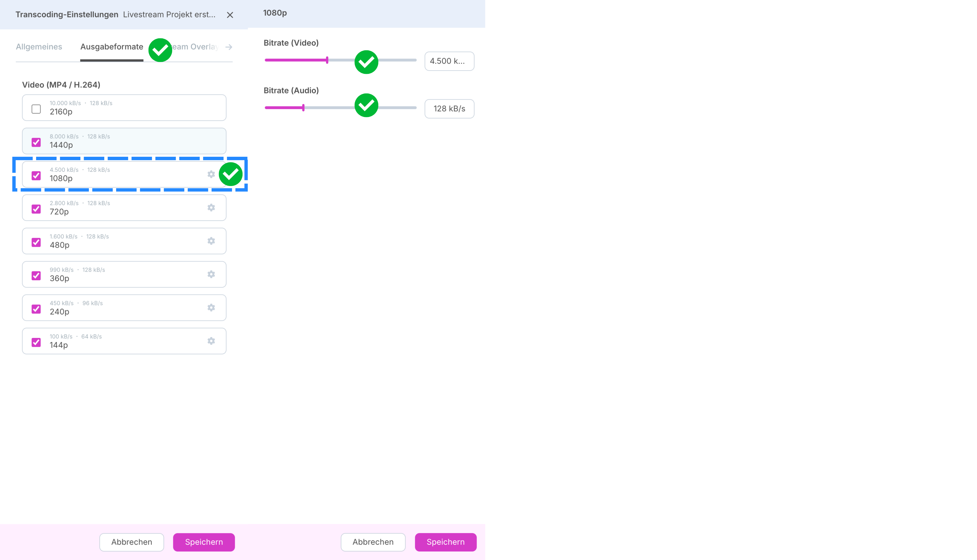Open settings gear for 144p format
This screenshot has width=977, height=560.
pos(211,341)
